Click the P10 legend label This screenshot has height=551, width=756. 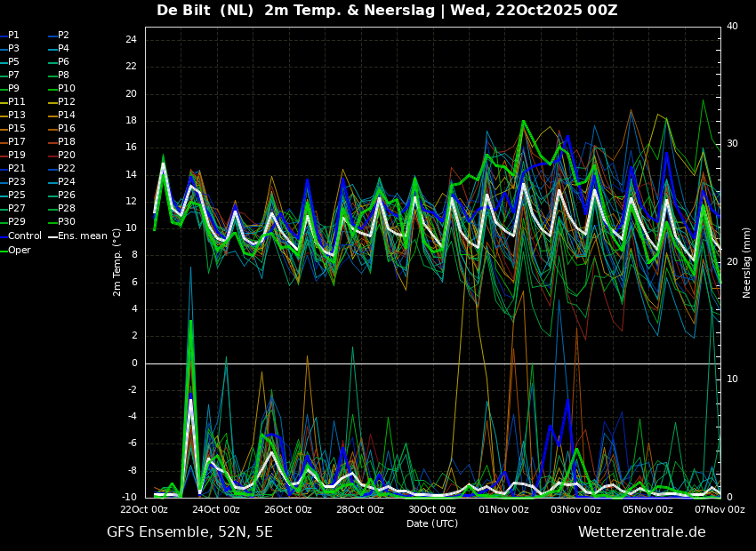(67, 89)
